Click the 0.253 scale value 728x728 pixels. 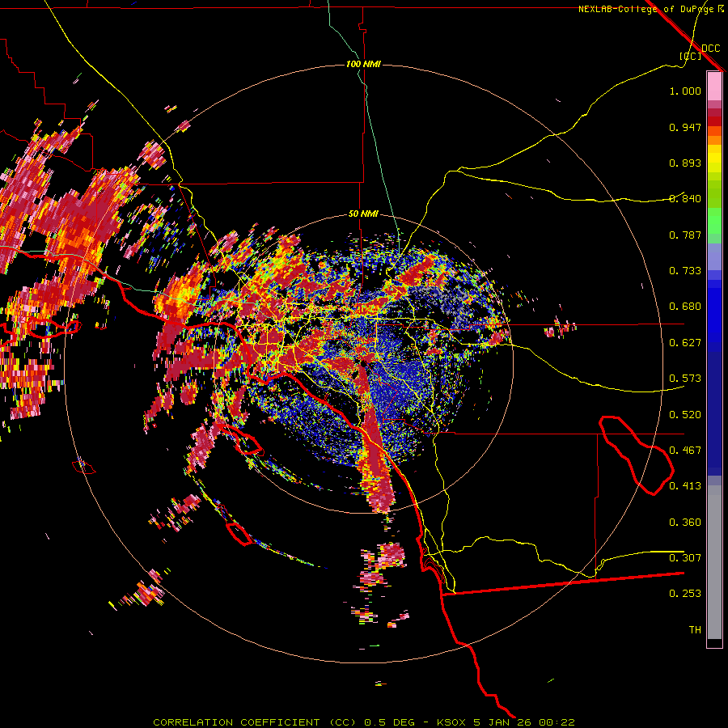point(685,594)
